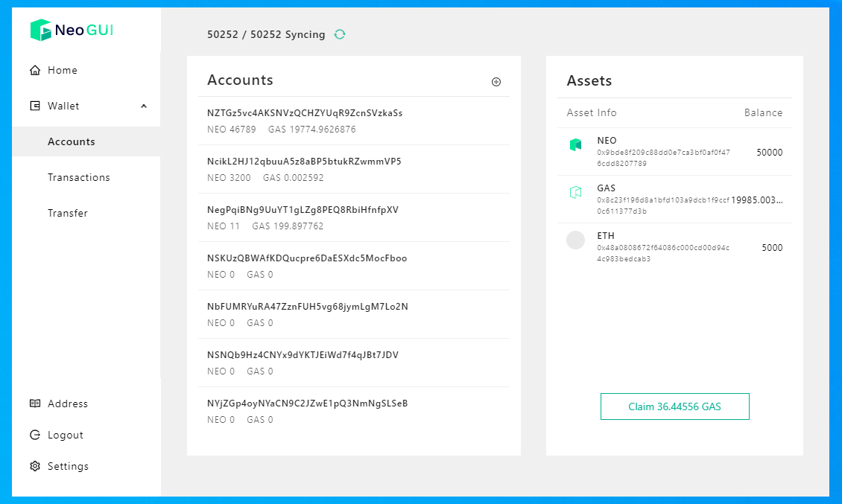This screenshot has width=842, height=504.
Task: Add a new account with plus icon
Action: pos(496,82)
